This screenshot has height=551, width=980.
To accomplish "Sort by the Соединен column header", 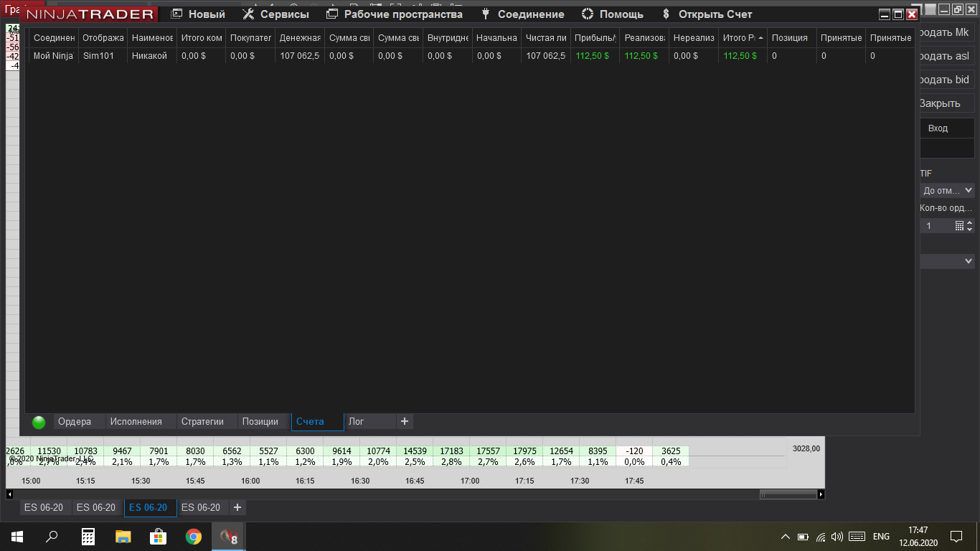I will pyautogui.click(x=54, y=37).
